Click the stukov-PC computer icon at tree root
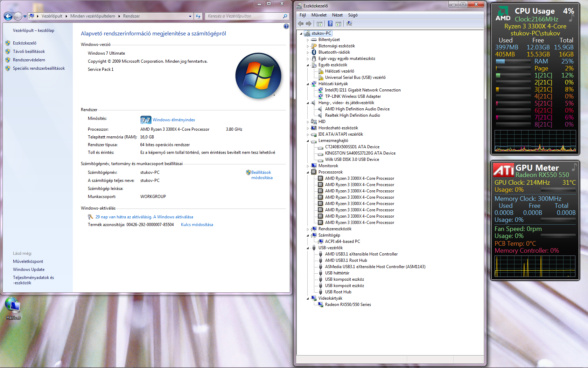 tap(307, 33)
